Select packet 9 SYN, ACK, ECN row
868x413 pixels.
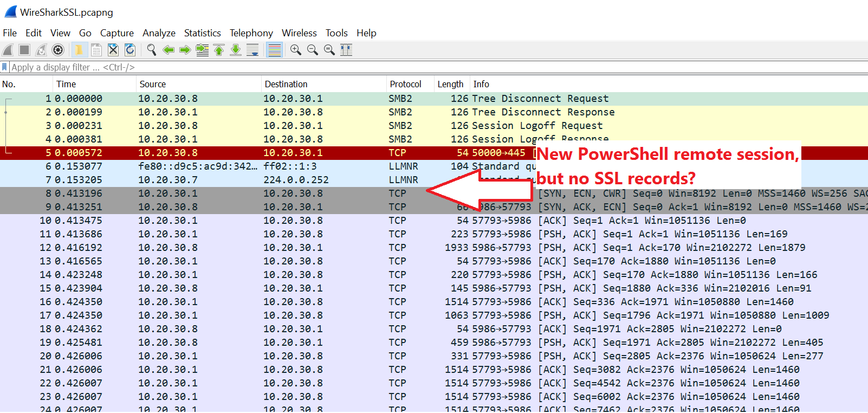coord(434,207)
